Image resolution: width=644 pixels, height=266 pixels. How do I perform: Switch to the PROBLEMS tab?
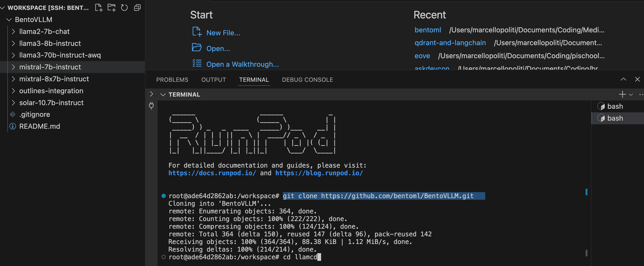pos(172,80)
